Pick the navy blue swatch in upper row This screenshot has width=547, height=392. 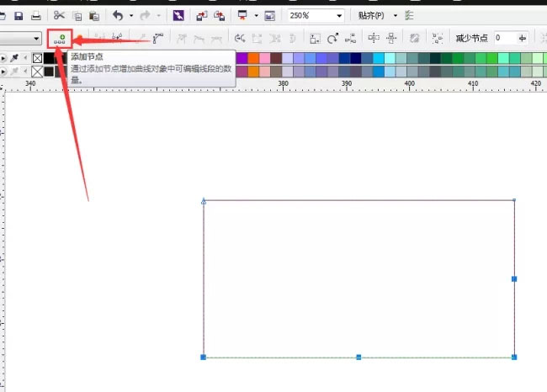click(356, 58)
